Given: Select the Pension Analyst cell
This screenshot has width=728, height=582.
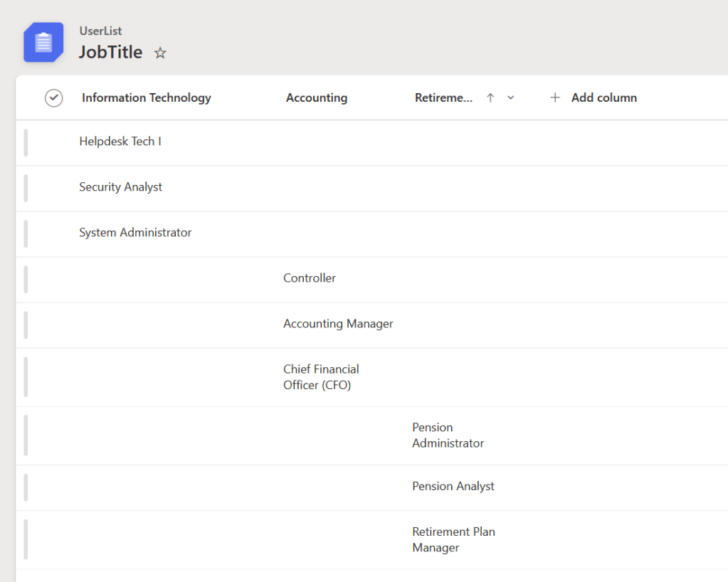Looking at the screenshot, I should pos(453,486).
